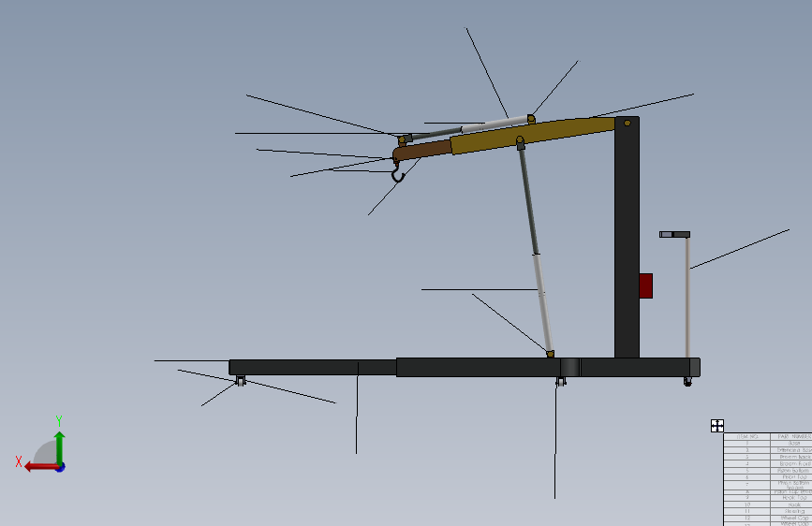Select the yellow boom arm
This screenshot has height=526, width=812.
[534, 135]
